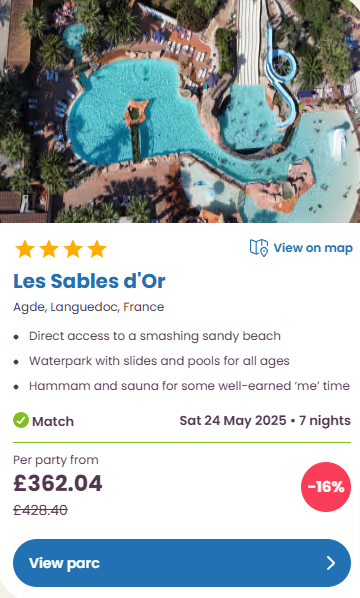Open the View on map link

[x=301, y=248]
